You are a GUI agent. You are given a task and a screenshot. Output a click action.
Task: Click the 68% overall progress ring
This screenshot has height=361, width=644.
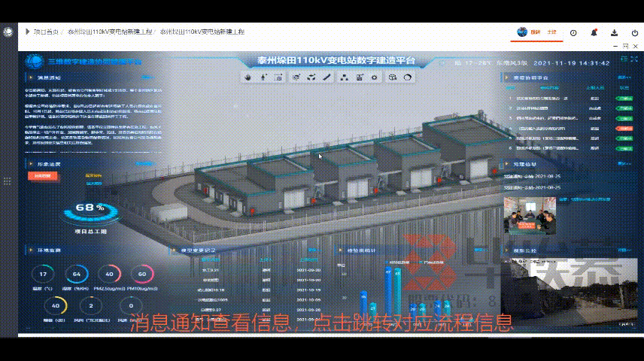tap(90, 208)
